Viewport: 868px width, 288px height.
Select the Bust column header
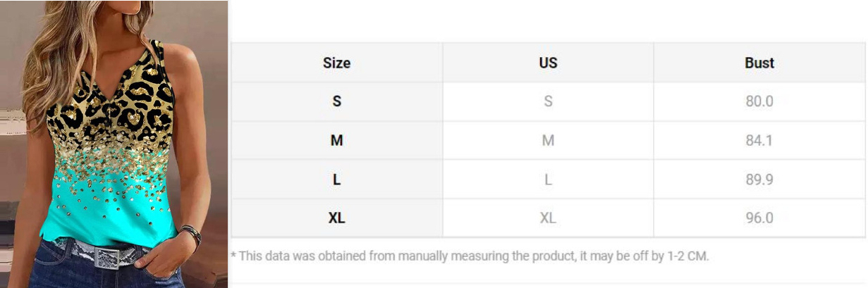coord(759,63)
